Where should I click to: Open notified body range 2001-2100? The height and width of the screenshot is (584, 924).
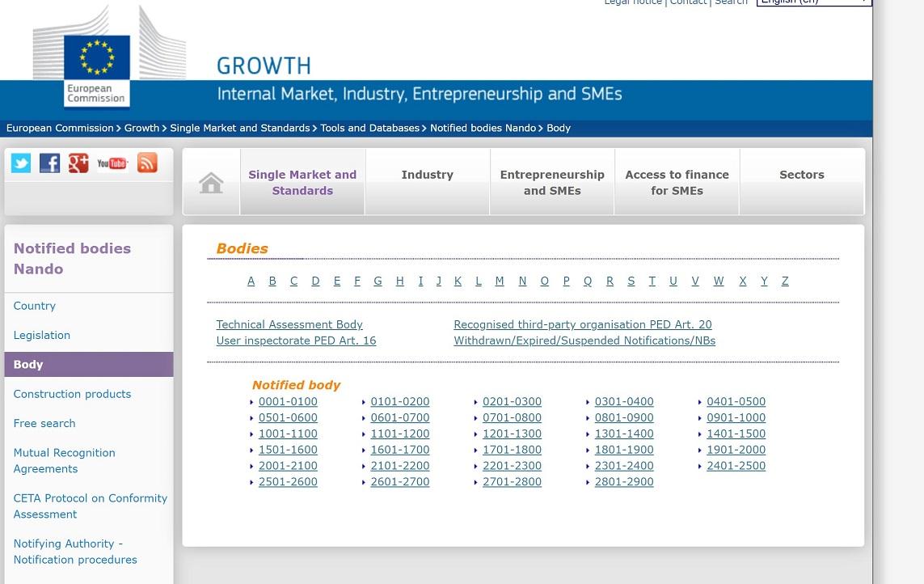point(288,465)
